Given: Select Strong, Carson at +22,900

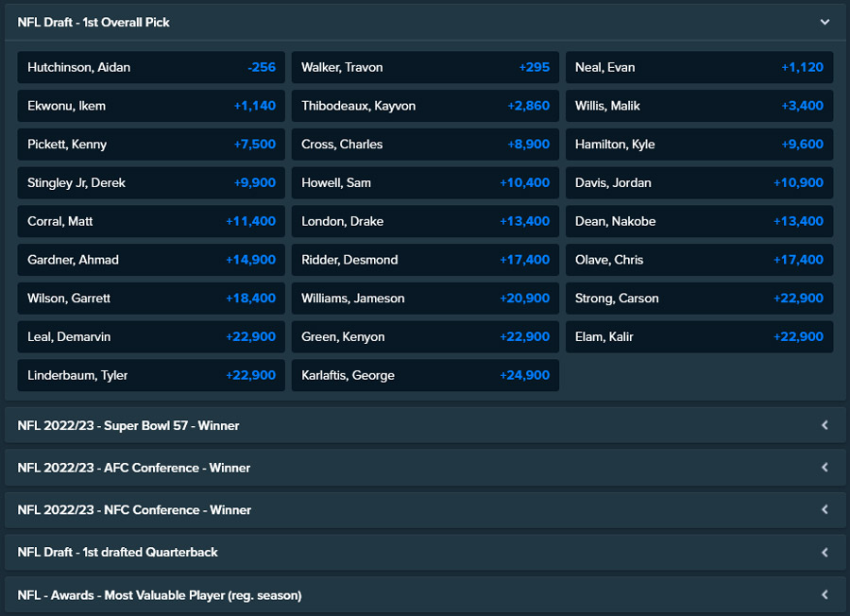Looking at the screenshot, I should [x=699, y=299].
